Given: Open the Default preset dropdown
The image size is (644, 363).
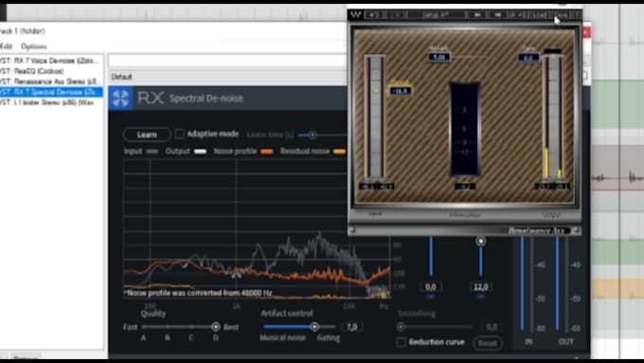Looking at the screenshot, I should 228,77.
